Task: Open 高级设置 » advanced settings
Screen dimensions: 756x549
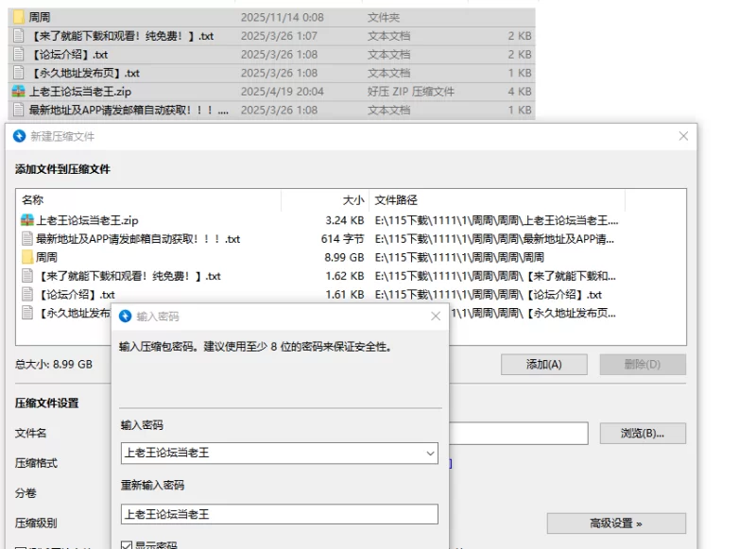Action: (x=616, y=523)
